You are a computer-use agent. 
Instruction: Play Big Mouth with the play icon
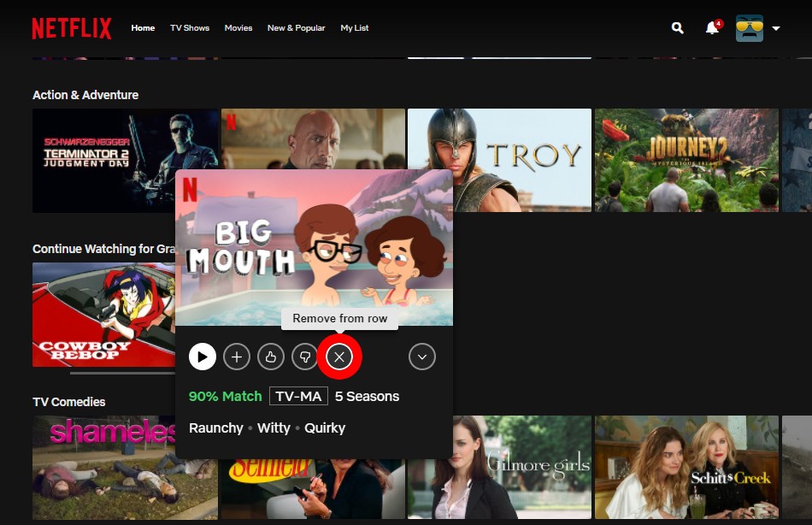point(203,357)
